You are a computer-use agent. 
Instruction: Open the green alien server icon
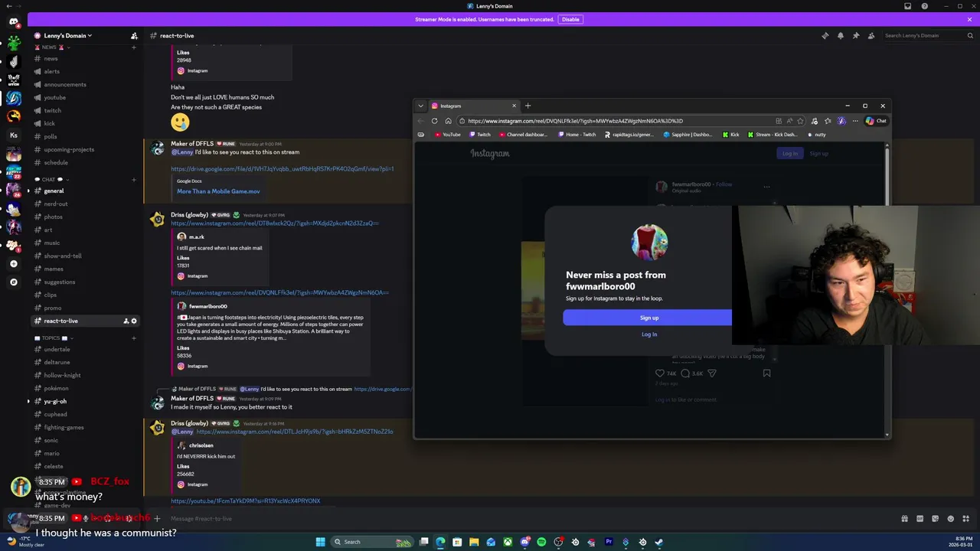click(13, 42)
